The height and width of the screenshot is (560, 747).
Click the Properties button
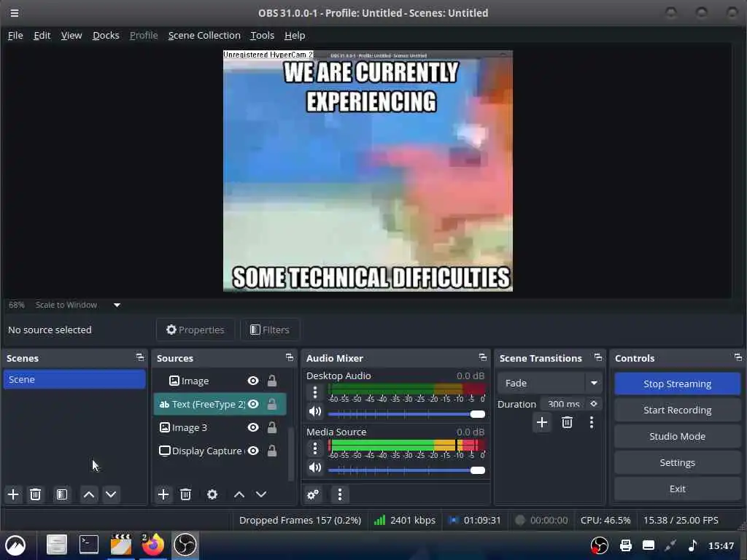coord(196,330)
